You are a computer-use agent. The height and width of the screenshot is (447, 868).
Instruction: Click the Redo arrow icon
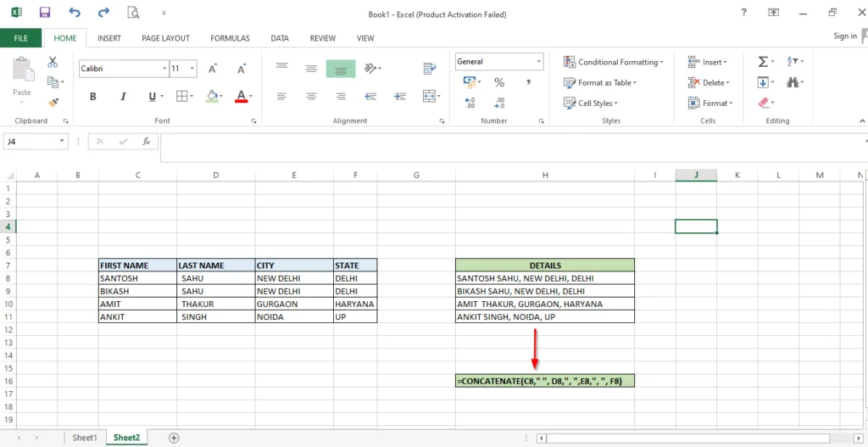(103, 12)
